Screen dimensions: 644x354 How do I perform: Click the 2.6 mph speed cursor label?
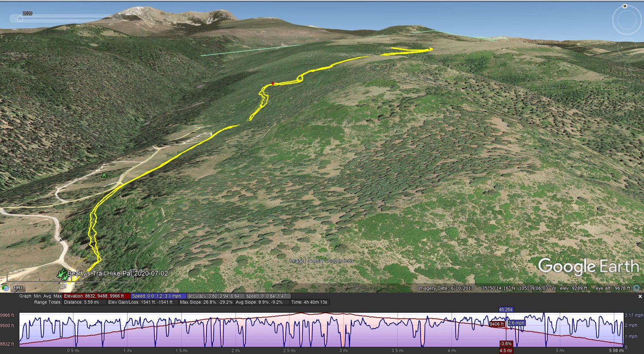pyautogui.click(x=516, y=323)
